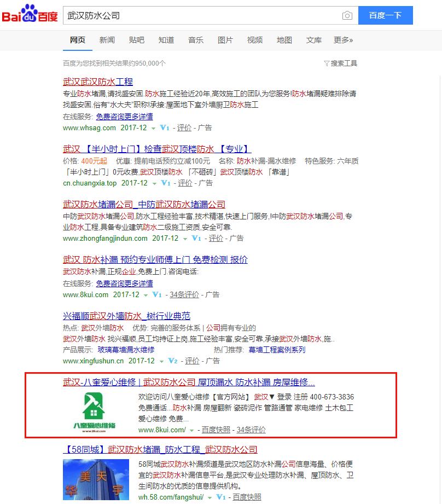
Task: Click 评价 link of cn.chuangxia.top result
Action: pos(185,183)
